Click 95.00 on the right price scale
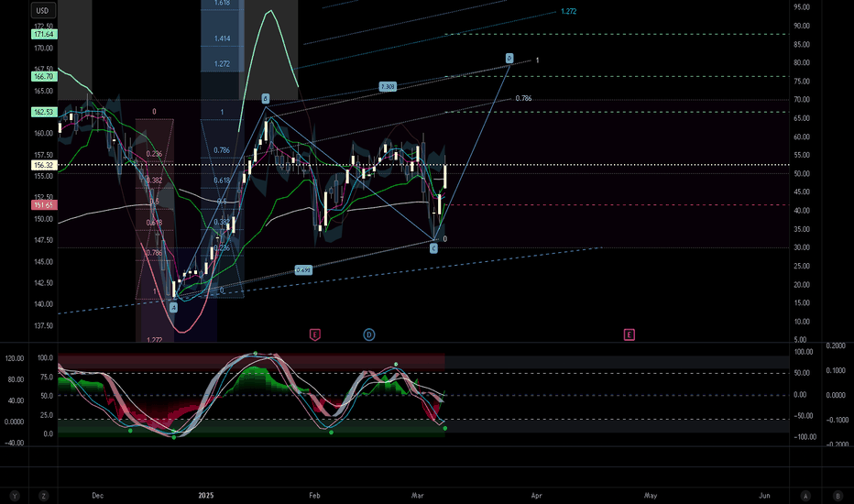The image size is (854, 504). [x=802, y=7]
